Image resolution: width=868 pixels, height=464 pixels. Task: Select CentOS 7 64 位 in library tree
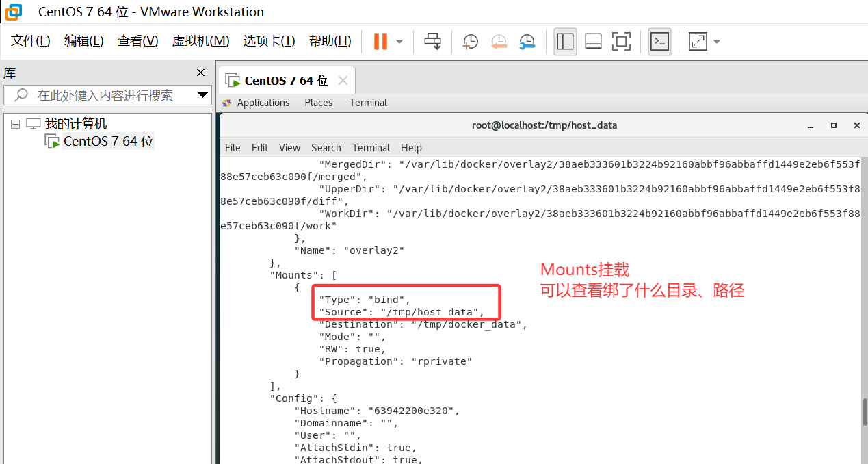pyautogui.click(x=108, y=142)
